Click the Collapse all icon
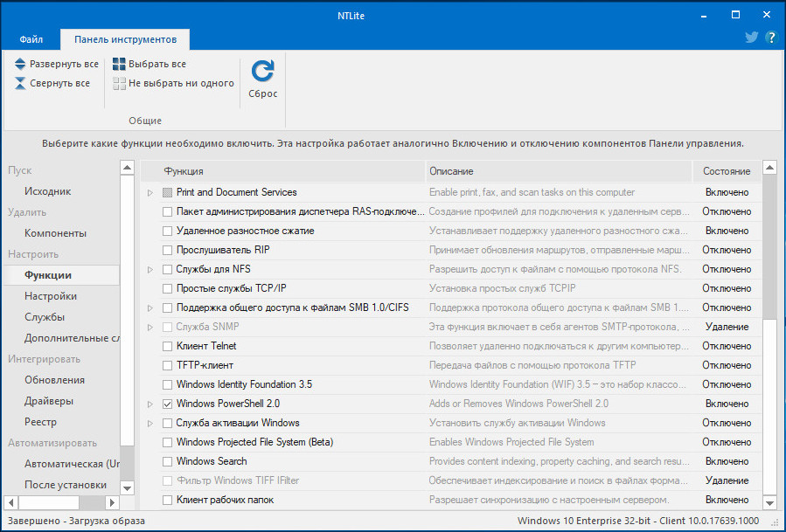Viewport: 786px width, 532px height. [x=20, y=83]
